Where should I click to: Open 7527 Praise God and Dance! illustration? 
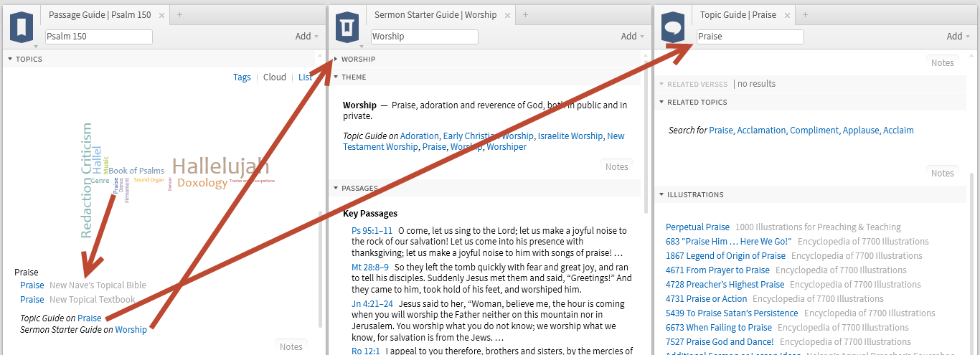pyautogui.click(x=720, y=342)
